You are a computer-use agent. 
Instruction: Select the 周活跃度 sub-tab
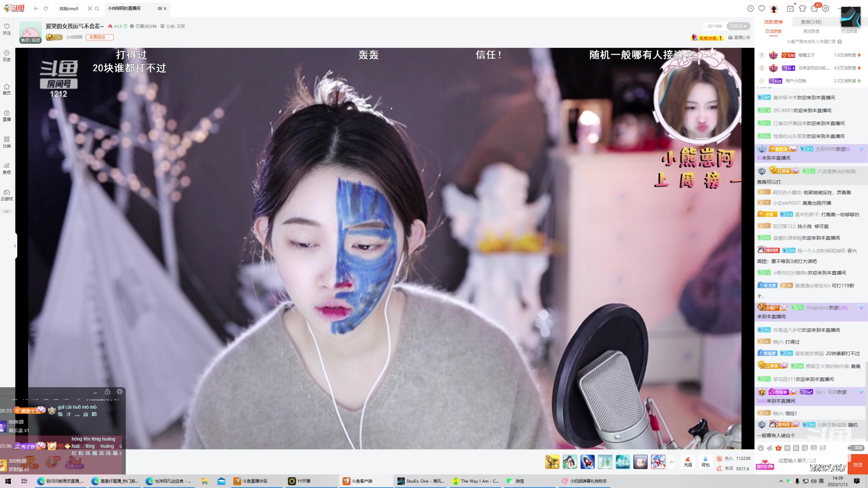click(x=811, y=31)
